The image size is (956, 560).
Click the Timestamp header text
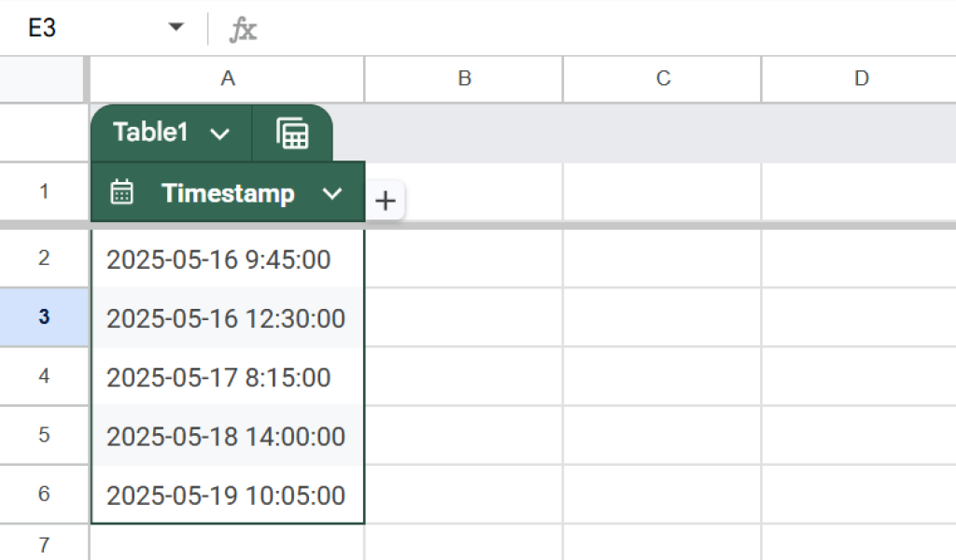tap(228, 193)
